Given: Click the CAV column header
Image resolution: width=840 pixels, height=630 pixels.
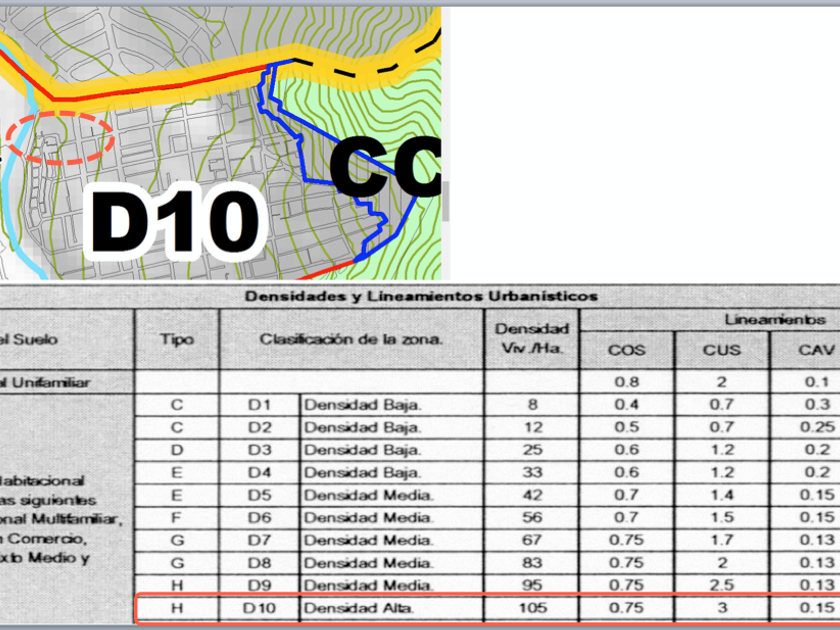Looking at the screenshot, I should (x=810, y=350).
